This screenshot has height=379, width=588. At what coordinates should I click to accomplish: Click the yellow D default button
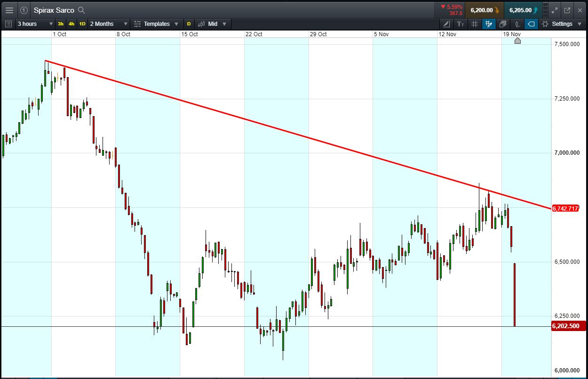point(189,24)
